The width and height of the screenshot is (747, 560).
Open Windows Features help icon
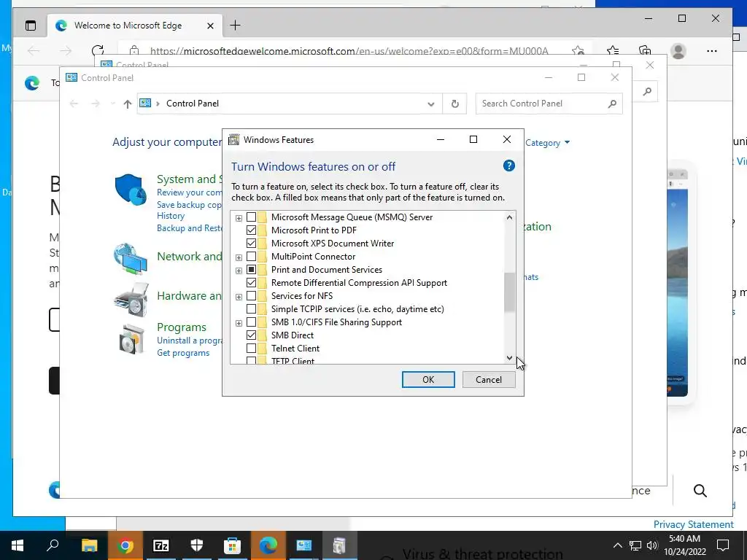[x=508, y=166]
